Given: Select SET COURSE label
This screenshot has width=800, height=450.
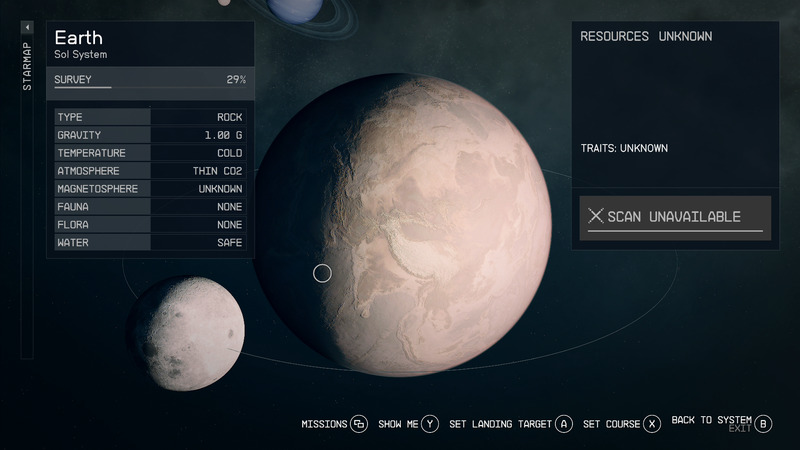Looking at the screenshot, I should pyautogui.click(x=611, y=424).
